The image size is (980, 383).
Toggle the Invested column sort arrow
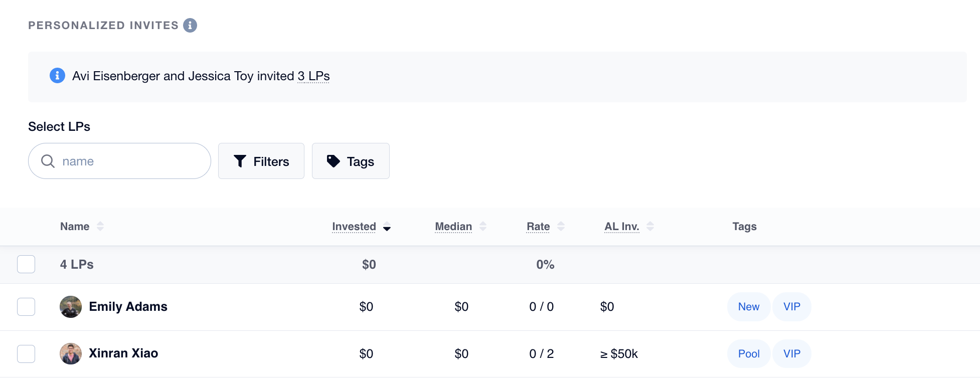click(387, 227)
